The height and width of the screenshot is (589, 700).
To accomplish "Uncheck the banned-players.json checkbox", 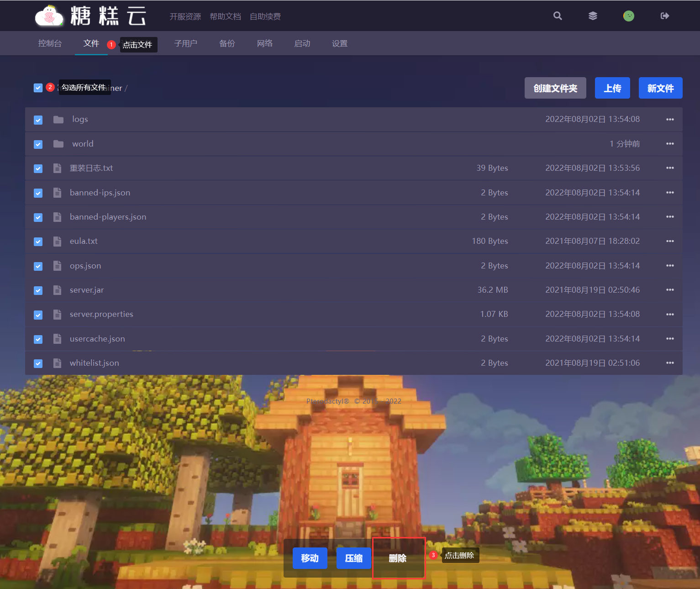I will [x=38, y=217].
